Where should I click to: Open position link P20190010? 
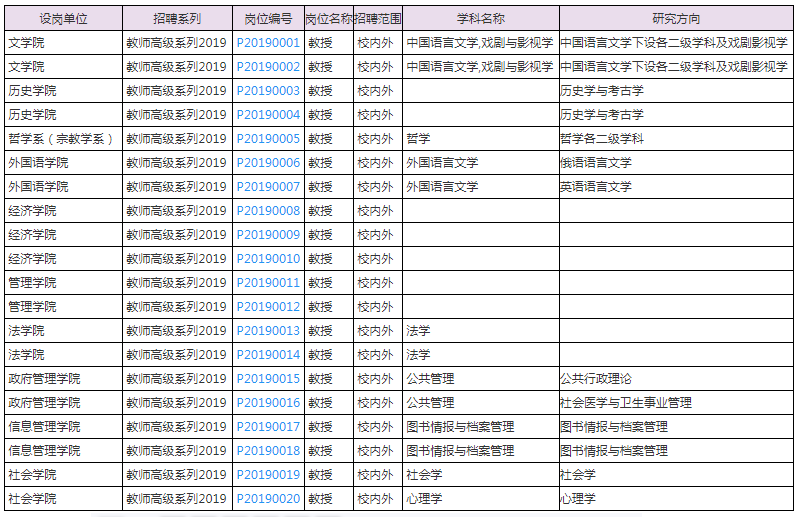268,259
